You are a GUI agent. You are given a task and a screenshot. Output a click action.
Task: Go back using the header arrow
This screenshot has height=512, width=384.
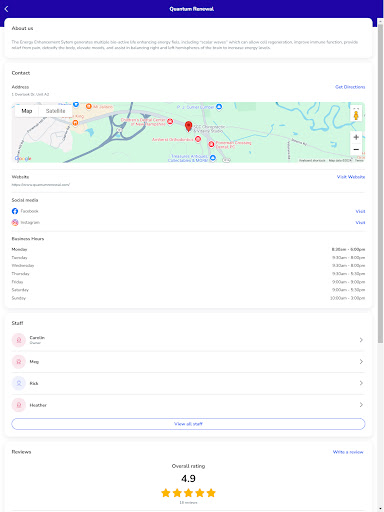[6, 9]
